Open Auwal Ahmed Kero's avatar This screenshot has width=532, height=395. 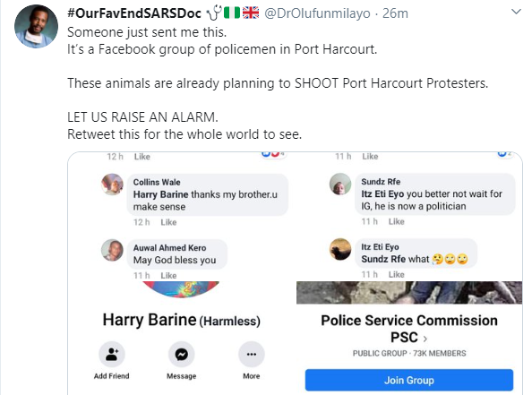tap(112, 250)
